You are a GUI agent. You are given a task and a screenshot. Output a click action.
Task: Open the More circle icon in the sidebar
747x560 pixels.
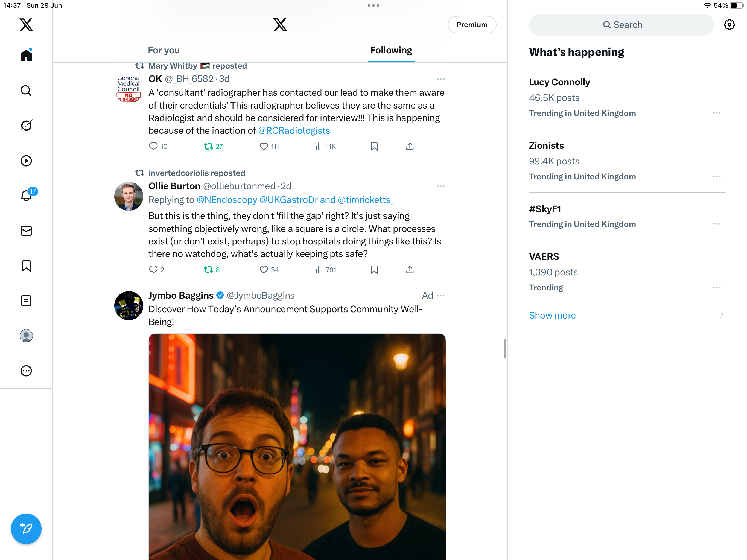point(26,371)
